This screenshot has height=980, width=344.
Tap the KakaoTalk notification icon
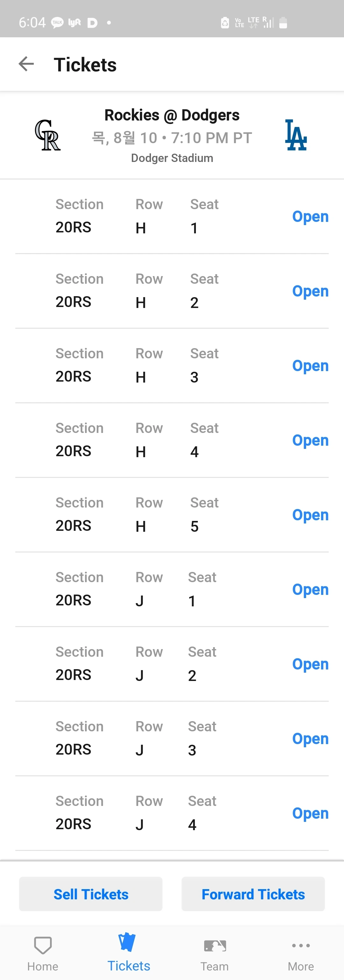point(57,23)
